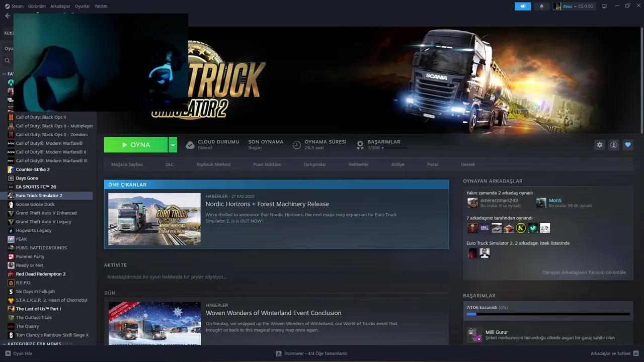
Task: Click the Nordic Horizons news thumbnail
Action: (154, 219)
